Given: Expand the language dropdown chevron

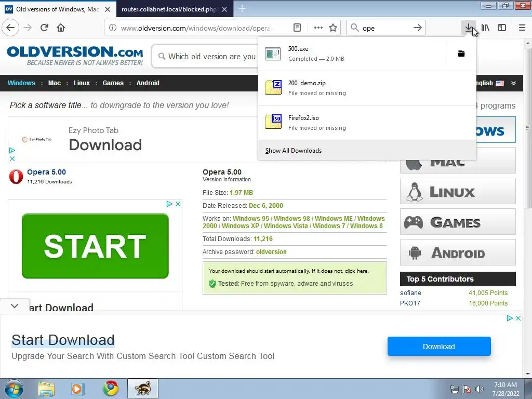Looking at the screenshot, I should click(x=514, y=83).
